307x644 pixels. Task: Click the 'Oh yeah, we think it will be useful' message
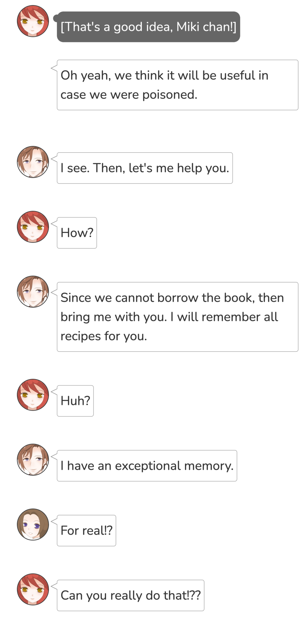[x=177, y=85]
